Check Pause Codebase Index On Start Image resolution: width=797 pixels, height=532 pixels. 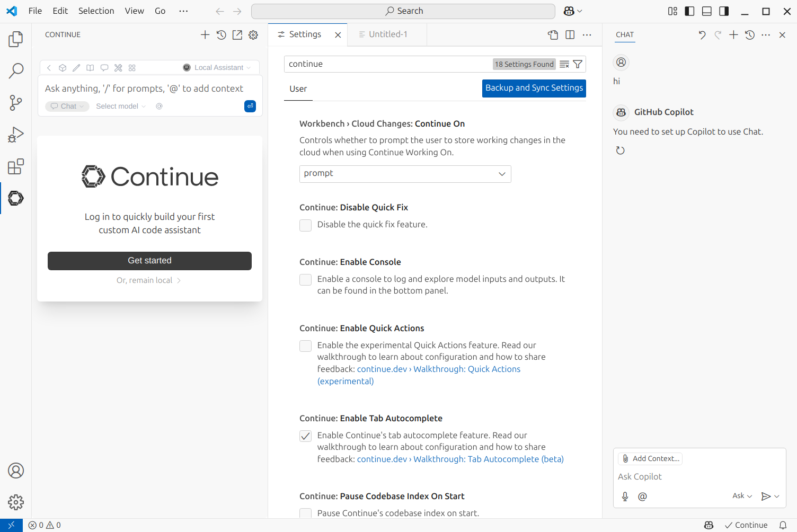tap(306, 513)
